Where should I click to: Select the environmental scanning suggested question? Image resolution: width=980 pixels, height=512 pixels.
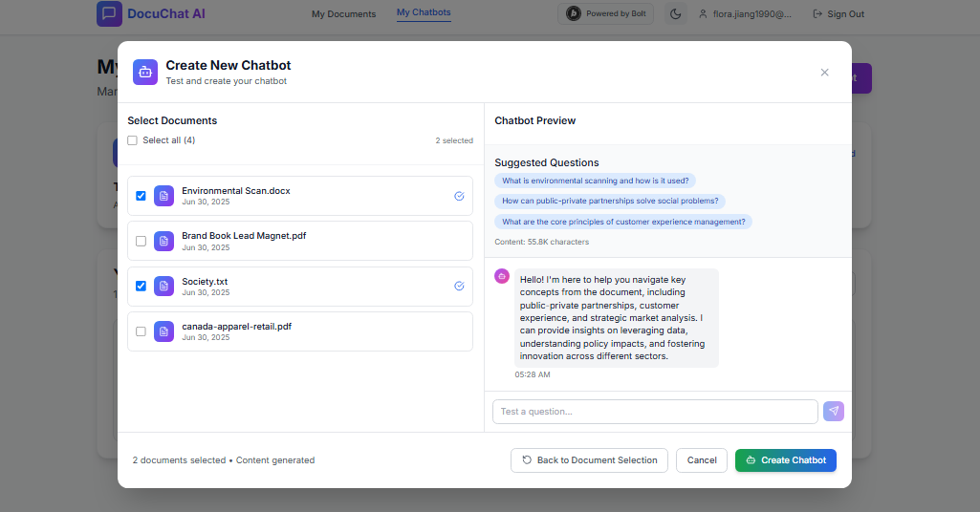coord(596,181)
